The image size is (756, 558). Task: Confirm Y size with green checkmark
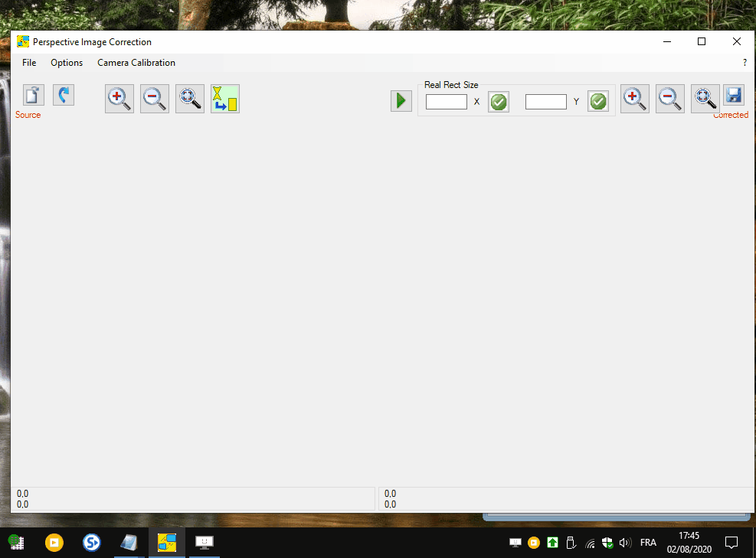point(598,102)
